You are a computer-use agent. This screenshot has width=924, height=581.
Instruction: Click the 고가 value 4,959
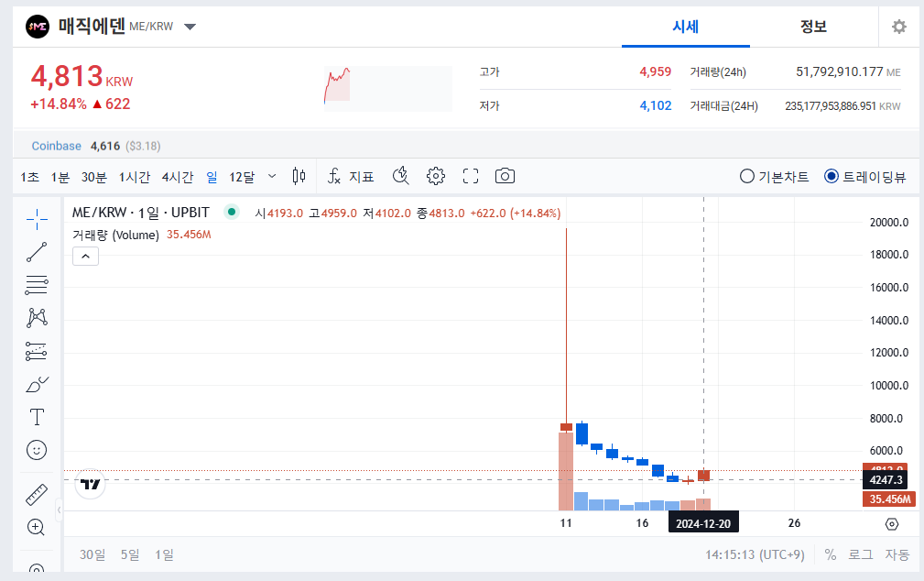tap(656, 72)
